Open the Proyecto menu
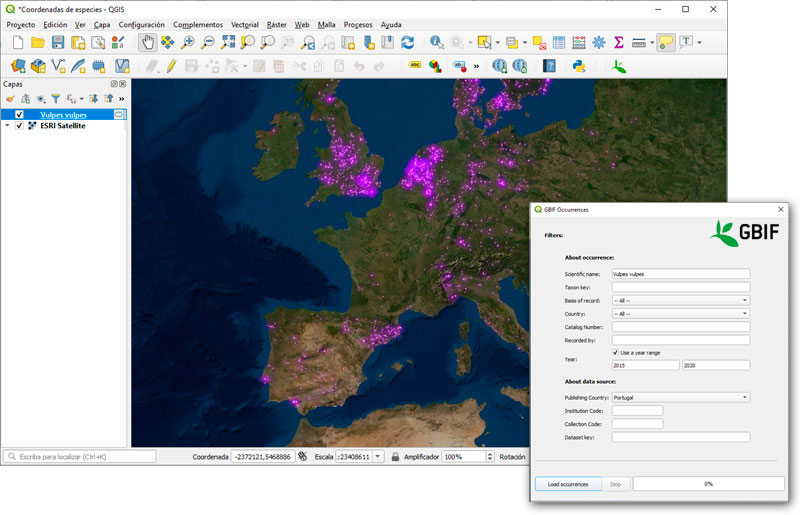Viewport: 800px width, 515px height. coord(21,24)
